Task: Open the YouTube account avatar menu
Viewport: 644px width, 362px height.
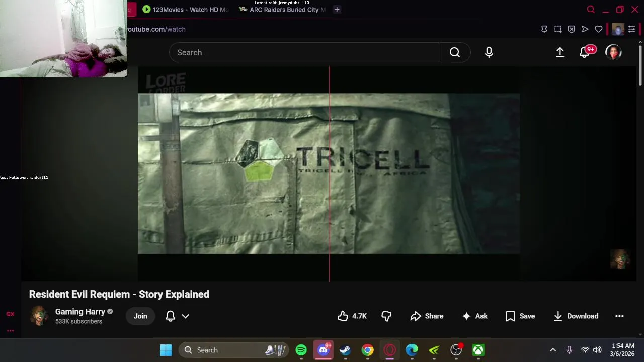Action: [x=613, y=52]
